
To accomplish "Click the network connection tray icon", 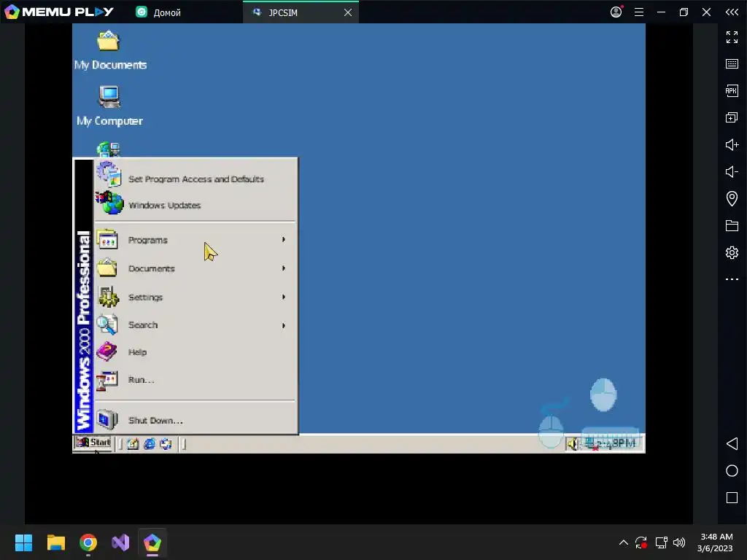I will 591,444.
